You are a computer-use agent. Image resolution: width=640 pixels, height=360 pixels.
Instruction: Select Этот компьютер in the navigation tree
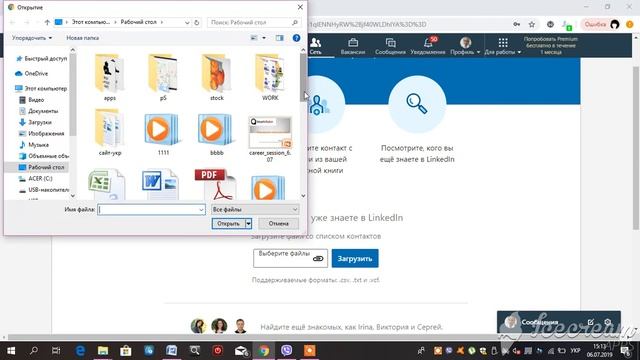(x=41, y=88)
